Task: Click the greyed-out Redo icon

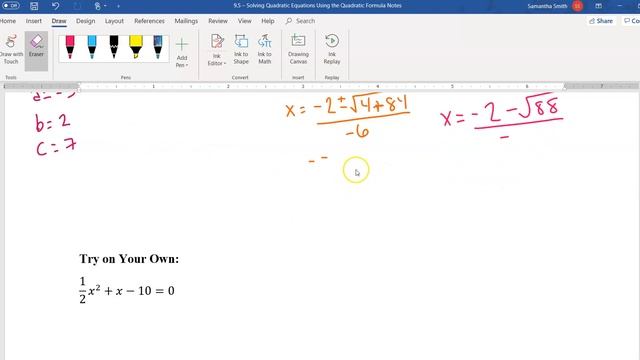Action: pos(77,6)
